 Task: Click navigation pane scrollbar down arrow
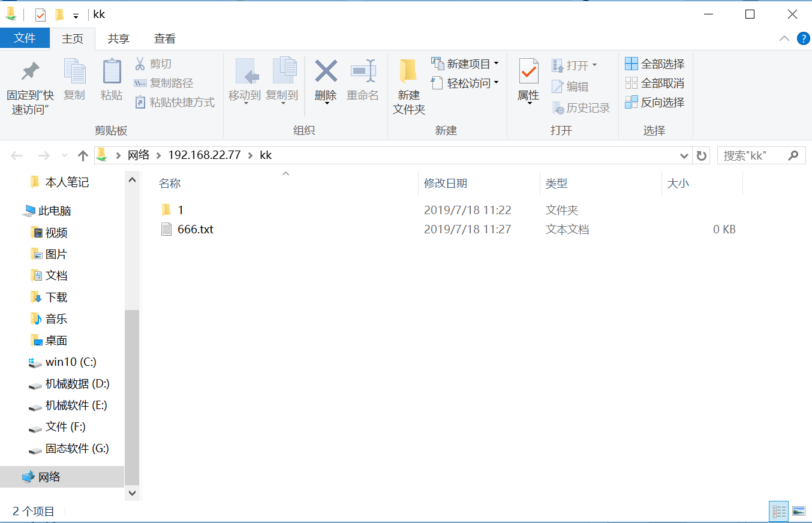(132, 493)
